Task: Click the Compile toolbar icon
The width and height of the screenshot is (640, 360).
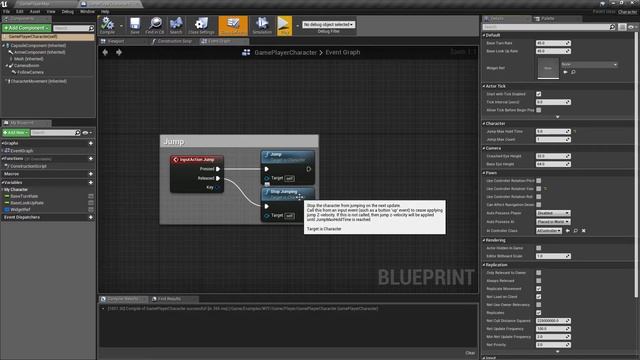Action: tap(107, 25)
